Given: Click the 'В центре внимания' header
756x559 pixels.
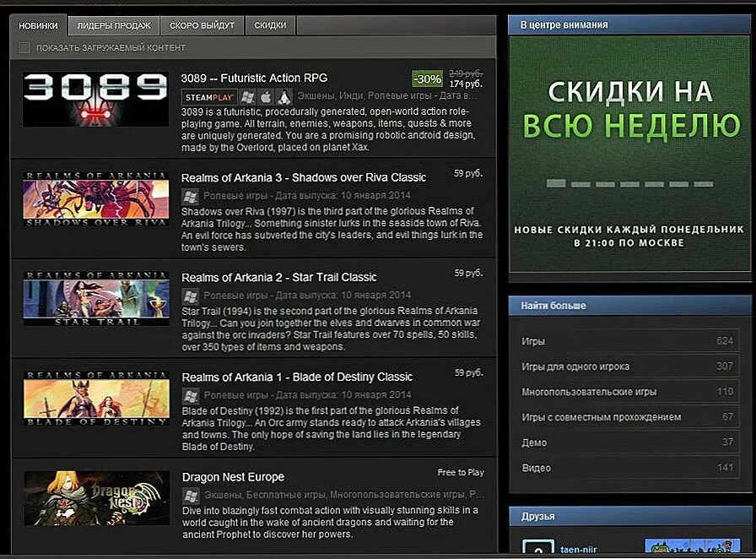Looking at the screenshot, I should coord(629,24).
